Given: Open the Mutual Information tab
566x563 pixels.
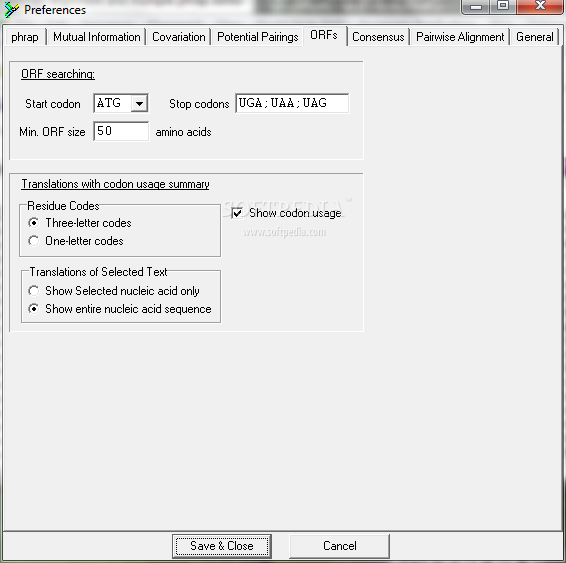Looking at the screenshot, I should [x=96, y=37].
